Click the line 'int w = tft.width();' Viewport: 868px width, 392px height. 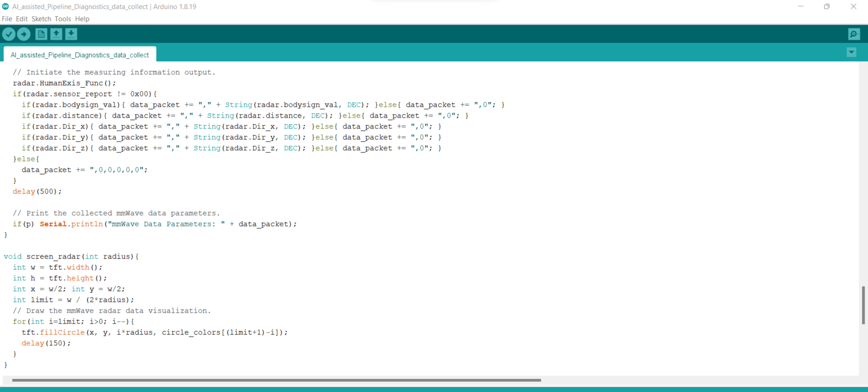click(58, 267)
